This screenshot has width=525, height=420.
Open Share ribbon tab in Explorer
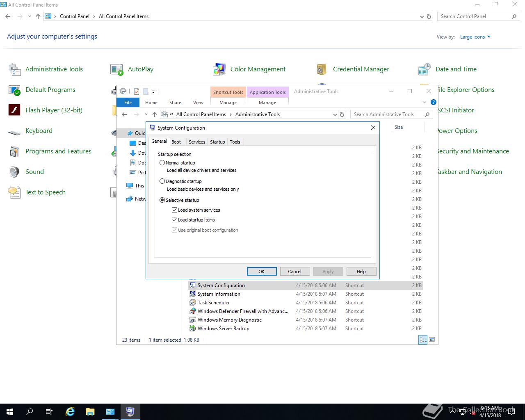(175, 103)
